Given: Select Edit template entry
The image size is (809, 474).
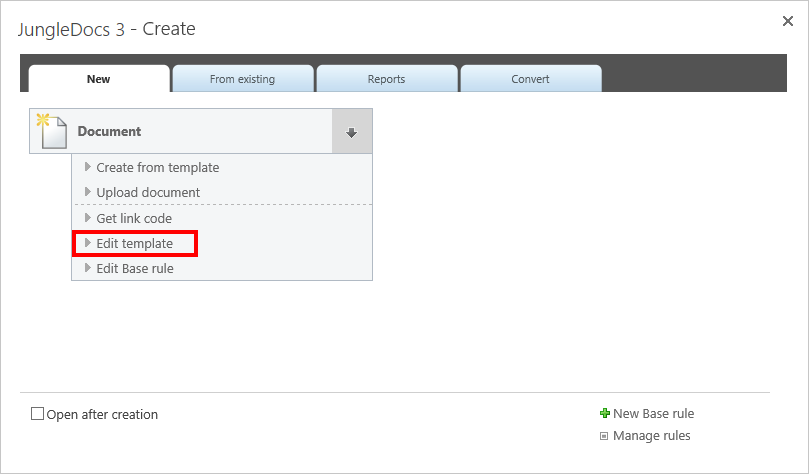Looking at the screenshot, I should pos(135,243).
